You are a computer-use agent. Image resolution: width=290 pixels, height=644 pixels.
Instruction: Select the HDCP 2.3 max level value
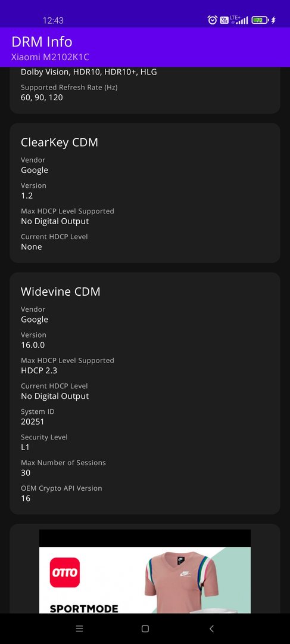(39, 370)
